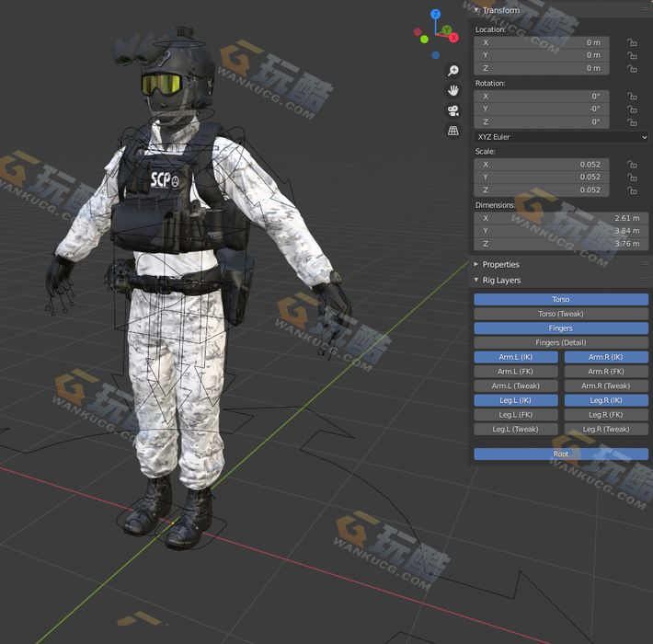Enable the Arm.L (FK) layer
The width and height of the screenshot is (653, 644).
click(x=516, y=371)
